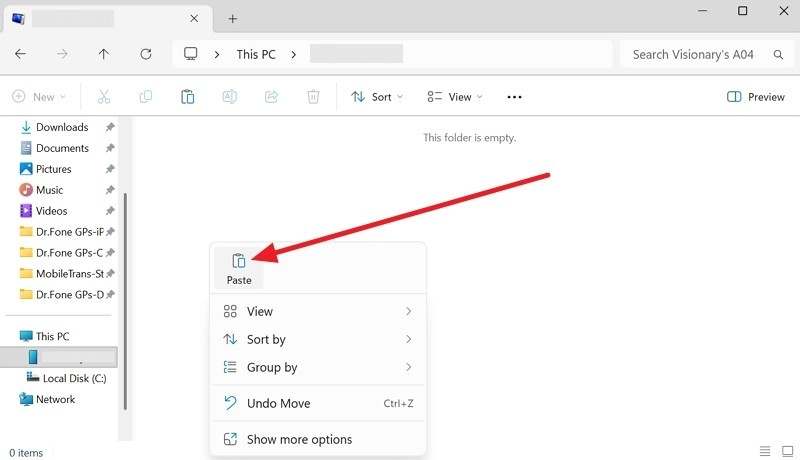Image resolution: width=800 pixels, height=460 pixels.
Task: Open the Sort by submenu
Action: (x=318, y=339)
